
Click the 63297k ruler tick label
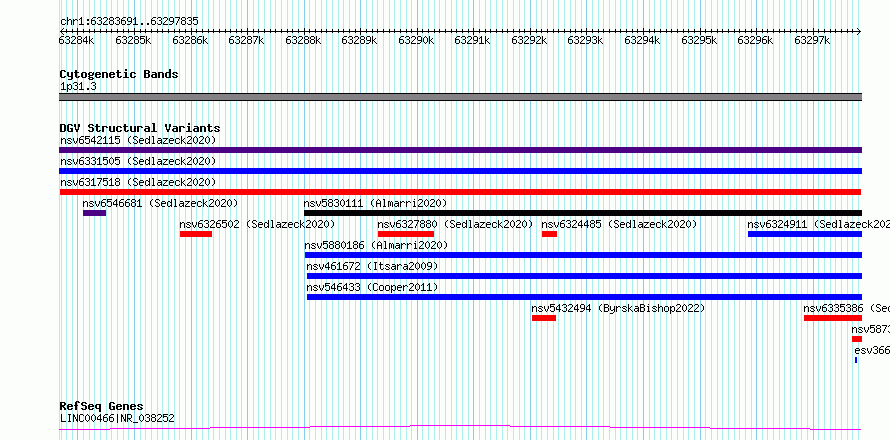812,40
